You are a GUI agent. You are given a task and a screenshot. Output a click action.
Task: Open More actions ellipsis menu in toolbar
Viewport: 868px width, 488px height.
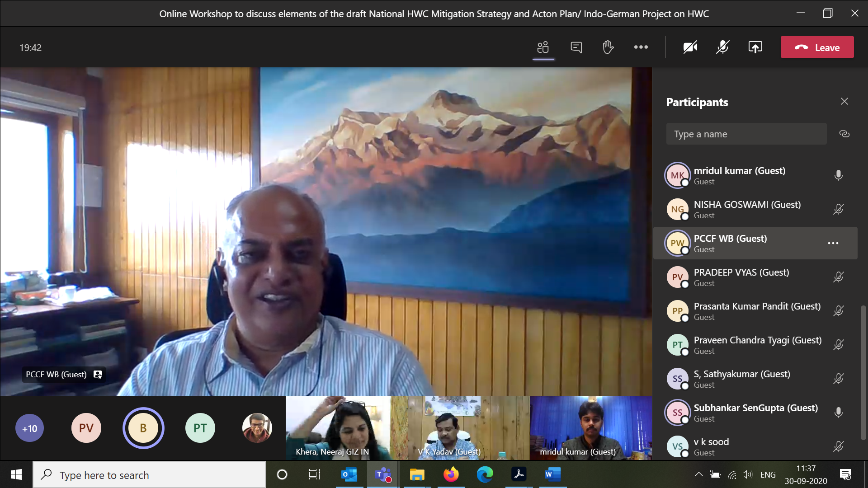click(641, 47)
